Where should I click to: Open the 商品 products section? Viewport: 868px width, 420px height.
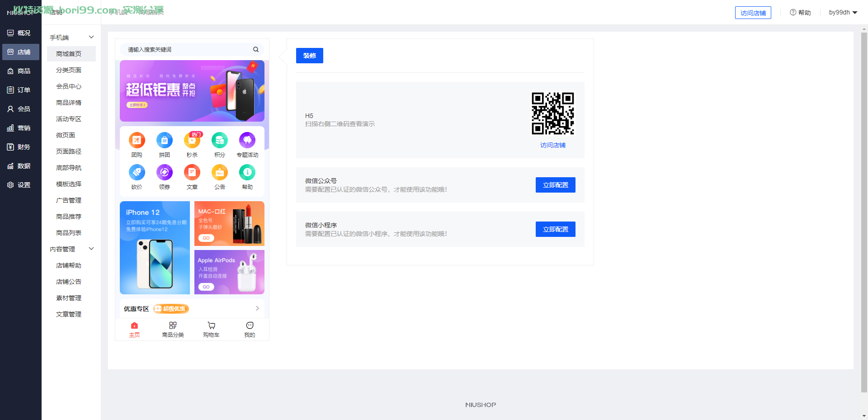coord(20,71)
